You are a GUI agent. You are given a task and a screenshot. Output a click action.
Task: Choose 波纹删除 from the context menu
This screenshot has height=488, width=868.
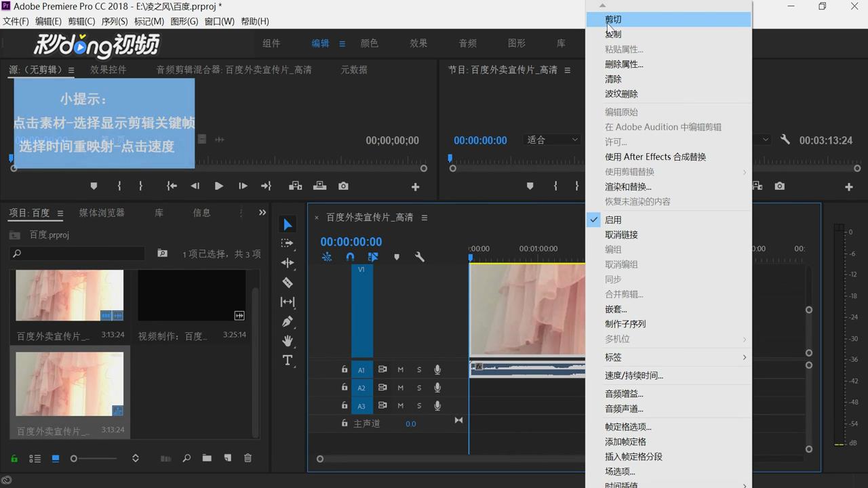pyautogui.click(x=669, y=94)
